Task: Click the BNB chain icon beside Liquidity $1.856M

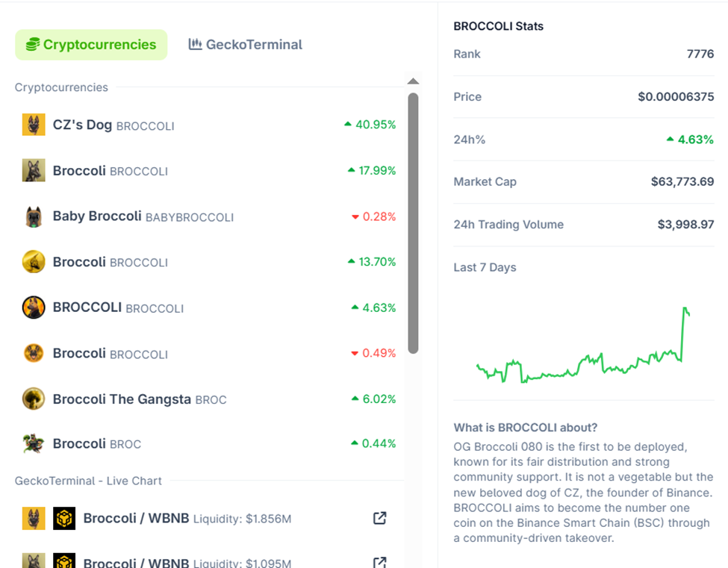Action: [64, 518]
